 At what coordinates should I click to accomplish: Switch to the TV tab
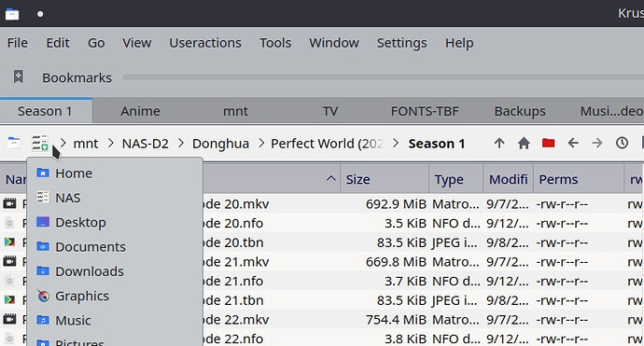[x=329, y=111]
